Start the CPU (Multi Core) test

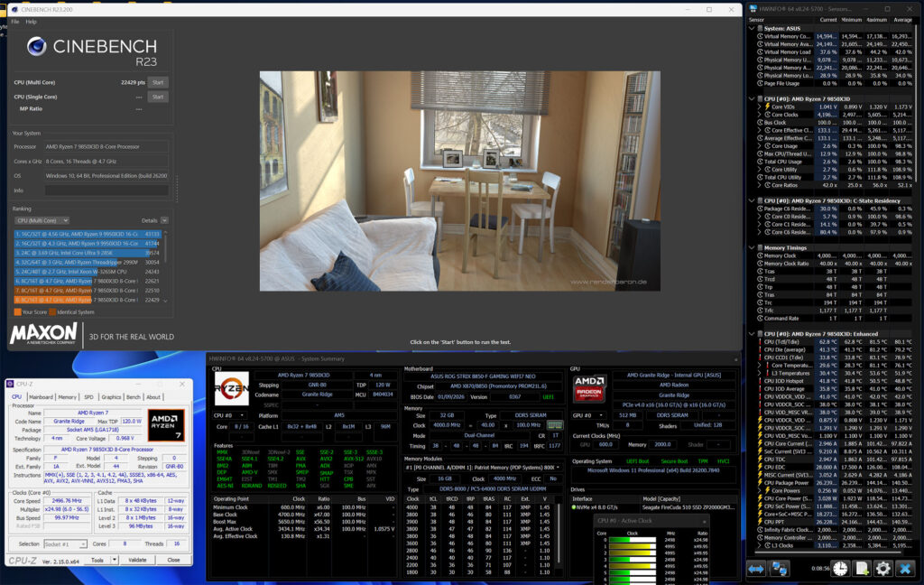(x=158, y=82)
